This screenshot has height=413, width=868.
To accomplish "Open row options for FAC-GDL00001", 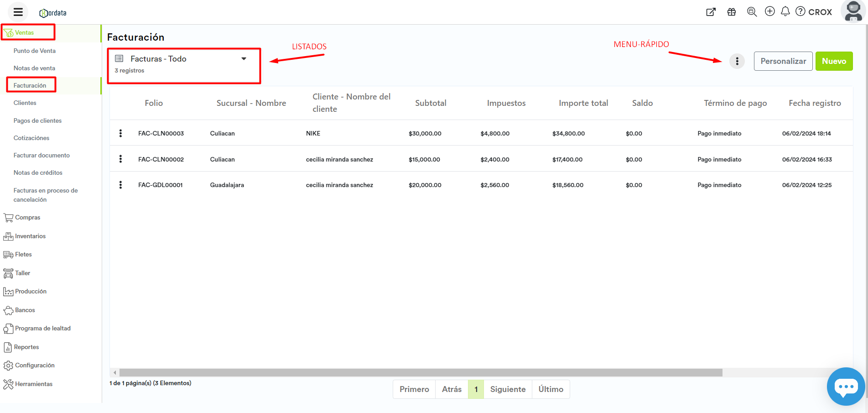I will pos(120,185).
